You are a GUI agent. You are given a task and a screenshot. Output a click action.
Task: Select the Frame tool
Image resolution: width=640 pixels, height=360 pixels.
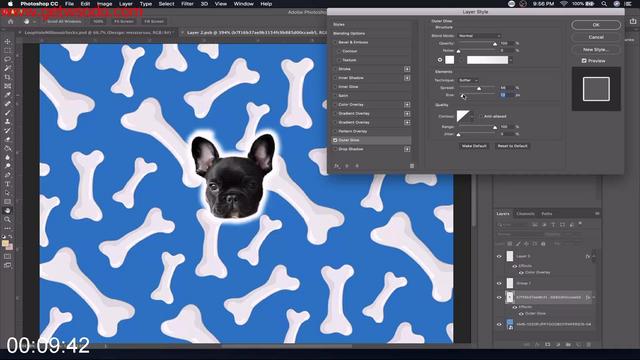[x=7, y=86]
